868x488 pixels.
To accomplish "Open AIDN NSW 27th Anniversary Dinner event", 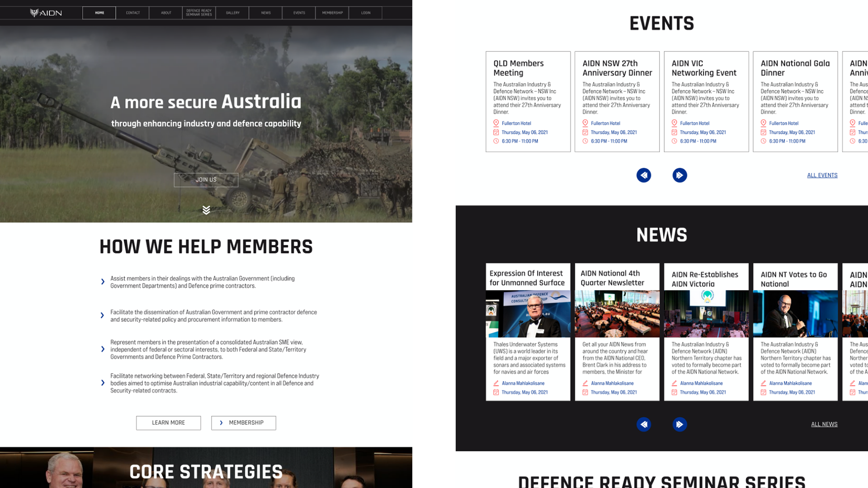I will pos(617,102).
